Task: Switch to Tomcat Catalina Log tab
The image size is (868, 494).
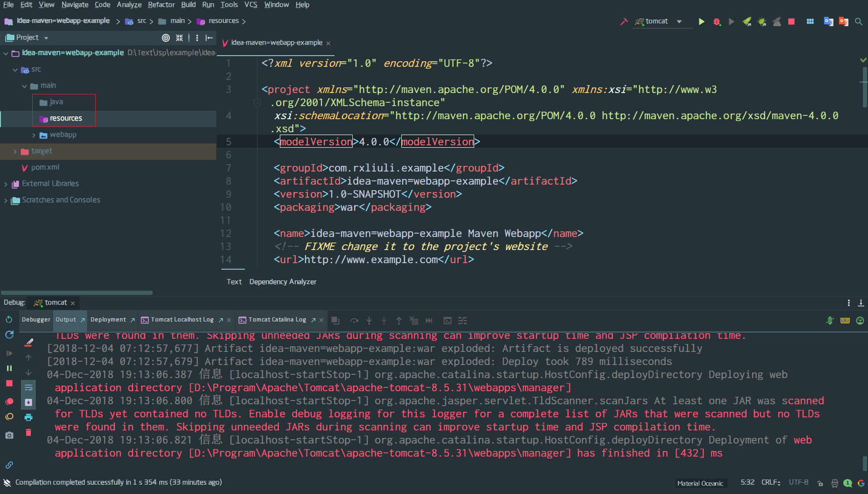Action: (277, 320)
